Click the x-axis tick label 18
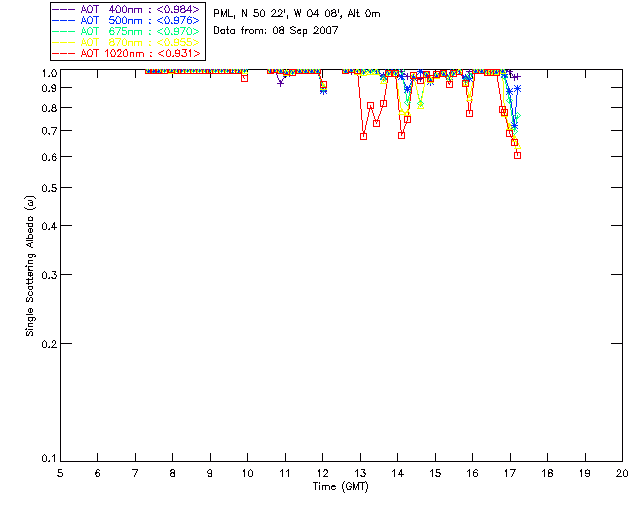 coord(548,474)
